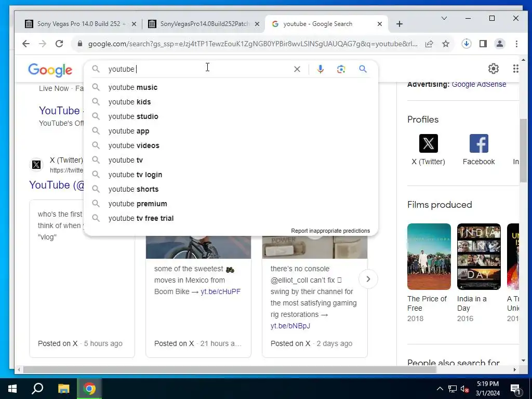Viewport: 532px width, 399px height.
Task: Advance X posts carousel with arrow
Action: 368,279
